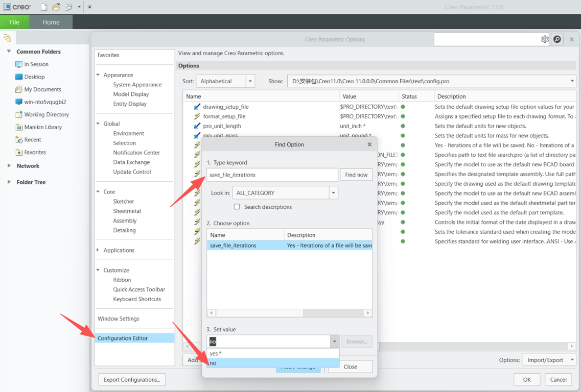Viewport: 581px width, 392px height.
Task: Expand the Network section
Action: pos(9,166)
